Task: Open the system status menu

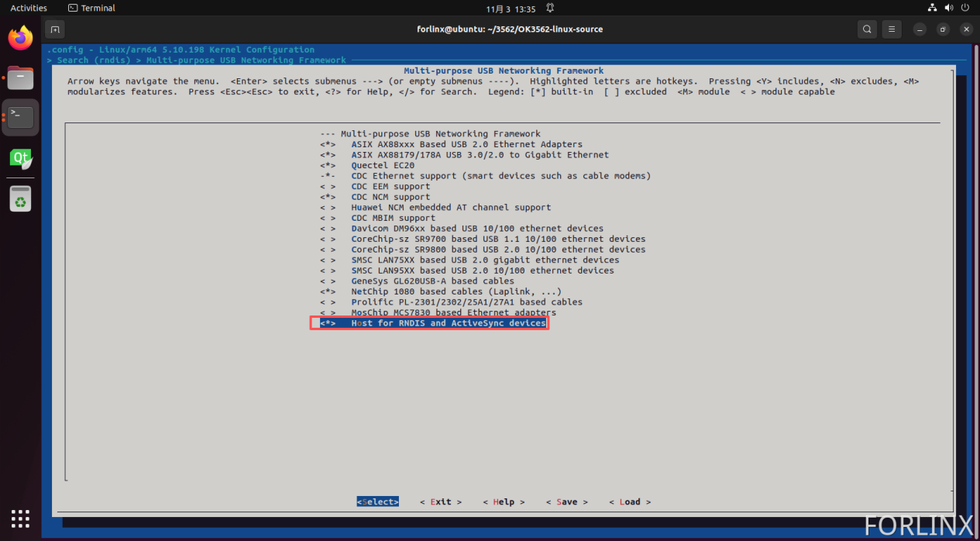Action: coord(948,8)
